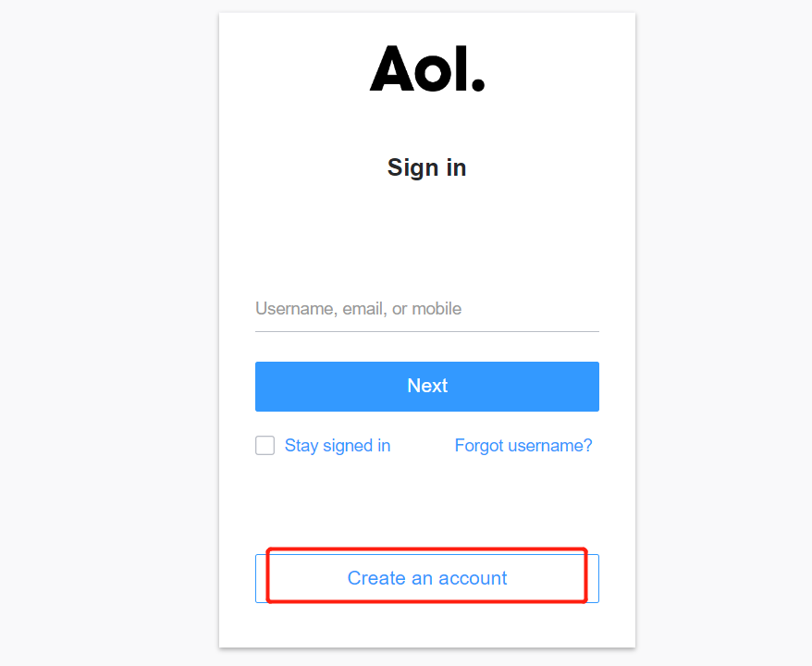The width and height of the screenshot is (812, 666).
Task: Click the username placeholder text
Action: (x=358, y=309)
